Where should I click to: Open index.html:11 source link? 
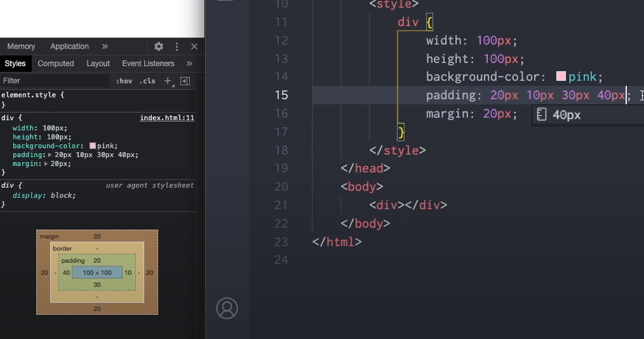167,118
